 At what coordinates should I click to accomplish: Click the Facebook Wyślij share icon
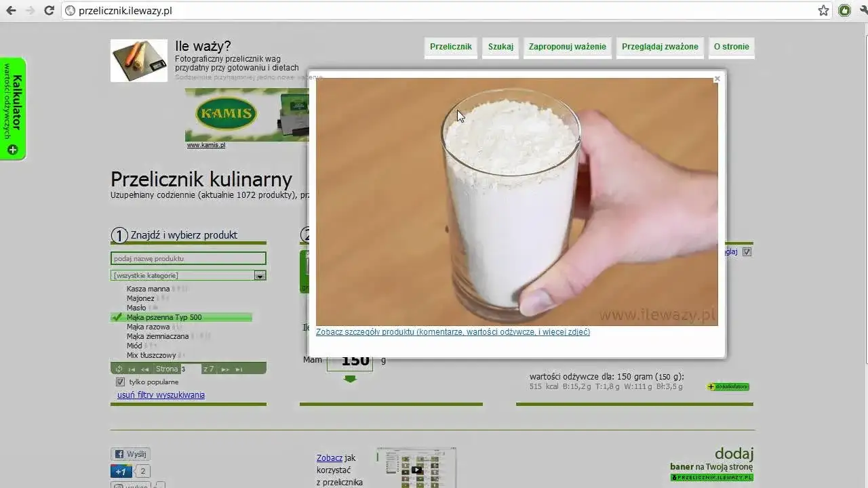[x=119, y=454]
